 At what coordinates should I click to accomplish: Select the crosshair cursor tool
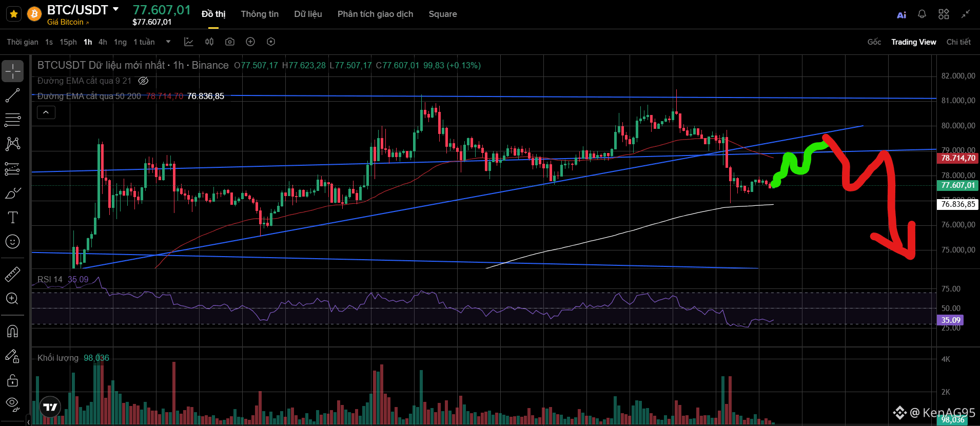pos(13,71)
